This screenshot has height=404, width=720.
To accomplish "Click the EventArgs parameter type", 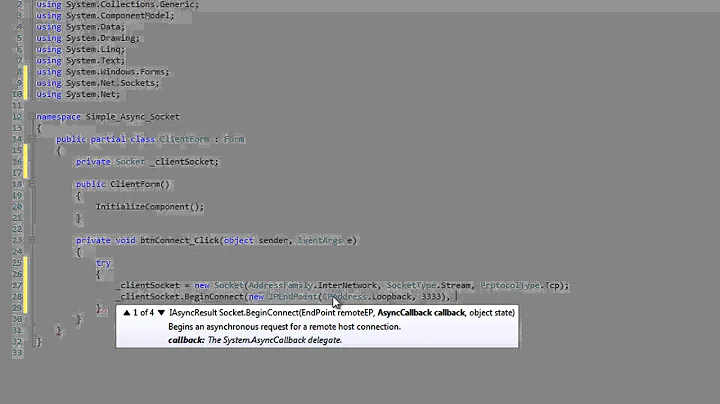I will tap(320, 240).
